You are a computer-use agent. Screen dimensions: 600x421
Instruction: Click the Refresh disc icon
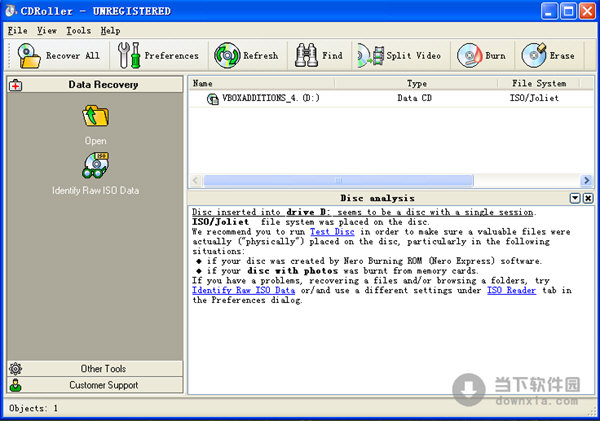(227, 56)
